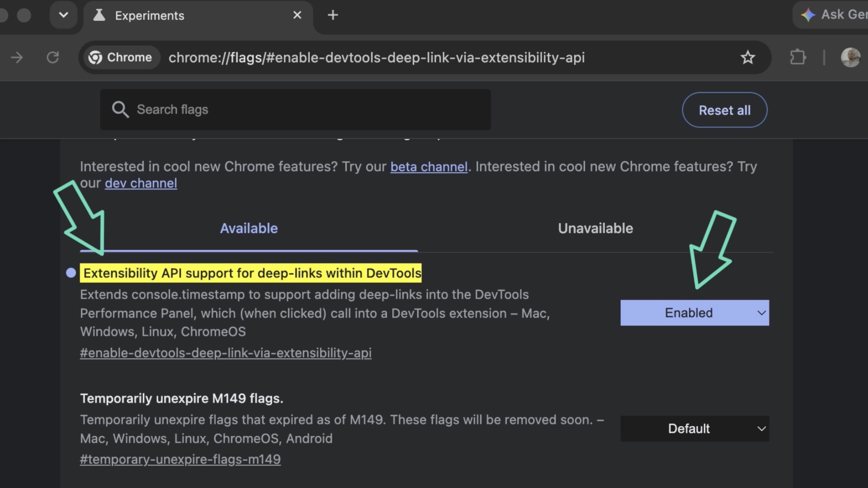Close the Experiments tab

[x=297, y=15]
